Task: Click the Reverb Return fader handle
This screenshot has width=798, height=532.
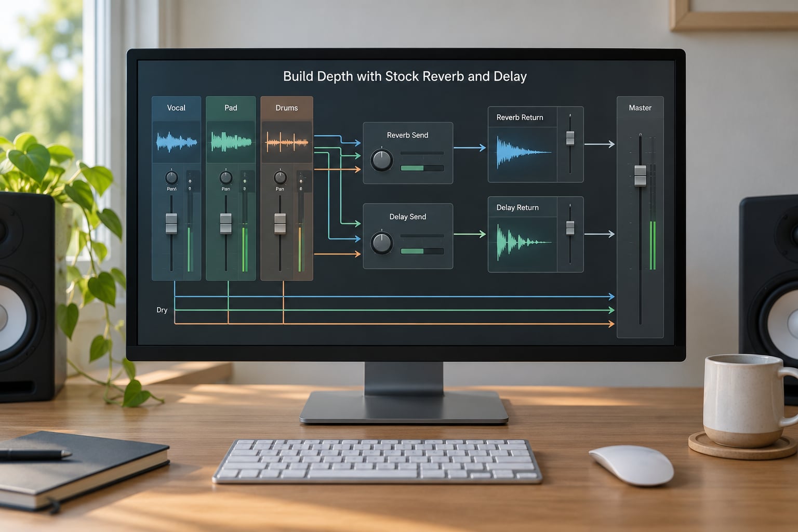Action: 570,138
